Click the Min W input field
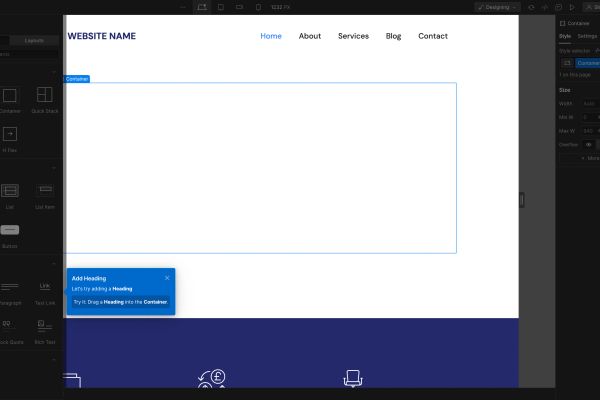The height and width of the screenshot is (400, 600). coord(591,117)
